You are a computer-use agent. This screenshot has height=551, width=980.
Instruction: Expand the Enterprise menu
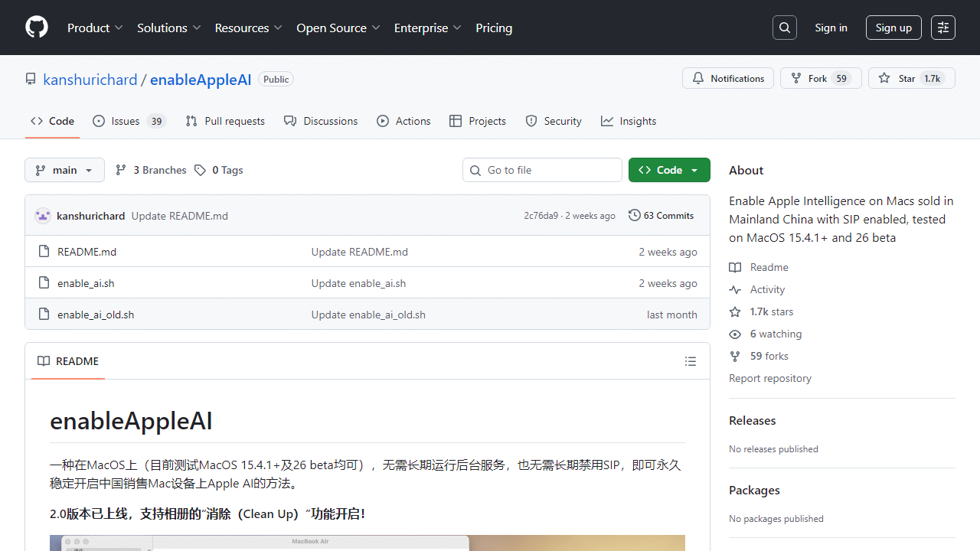[428, 28]
